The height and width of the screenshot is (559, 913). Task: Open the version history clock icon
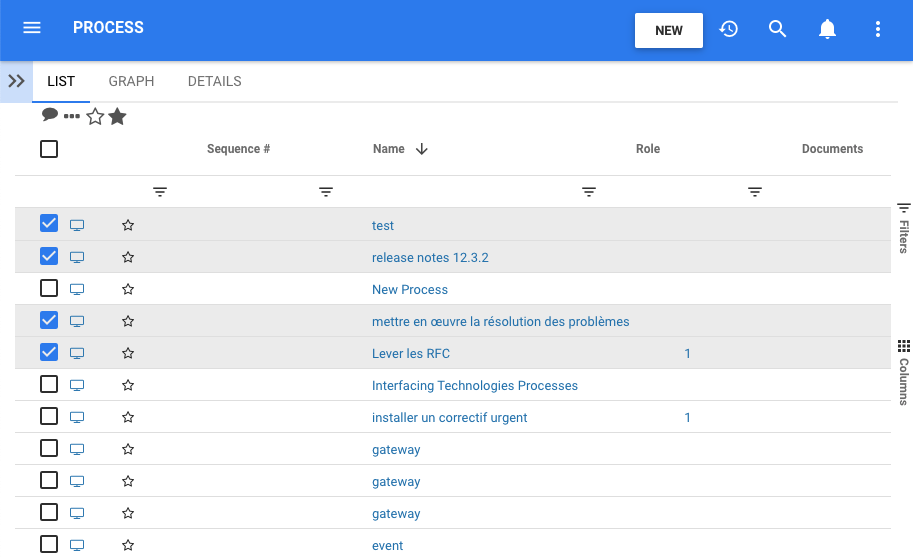pyautogui.click(x=729, y=29)
